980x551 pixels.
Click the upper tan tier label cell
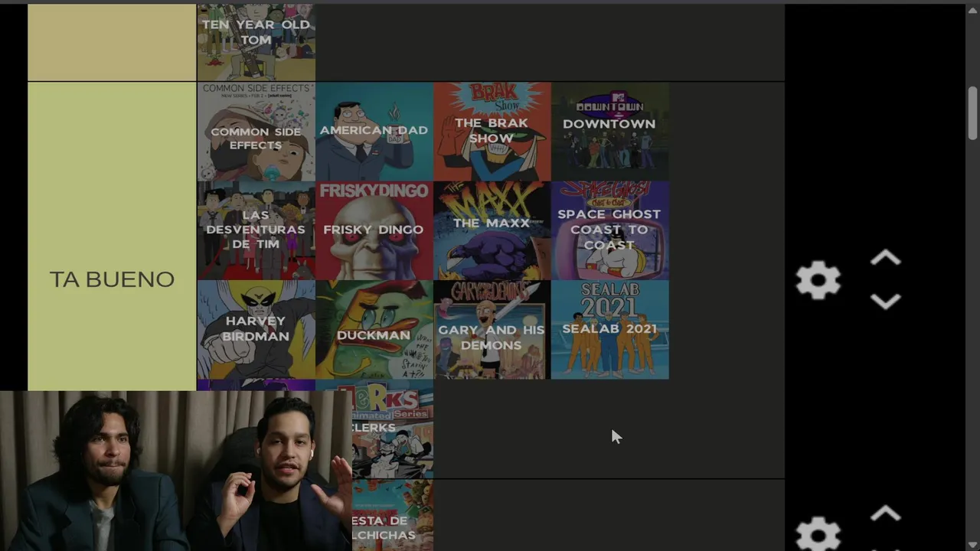(112, 42)
